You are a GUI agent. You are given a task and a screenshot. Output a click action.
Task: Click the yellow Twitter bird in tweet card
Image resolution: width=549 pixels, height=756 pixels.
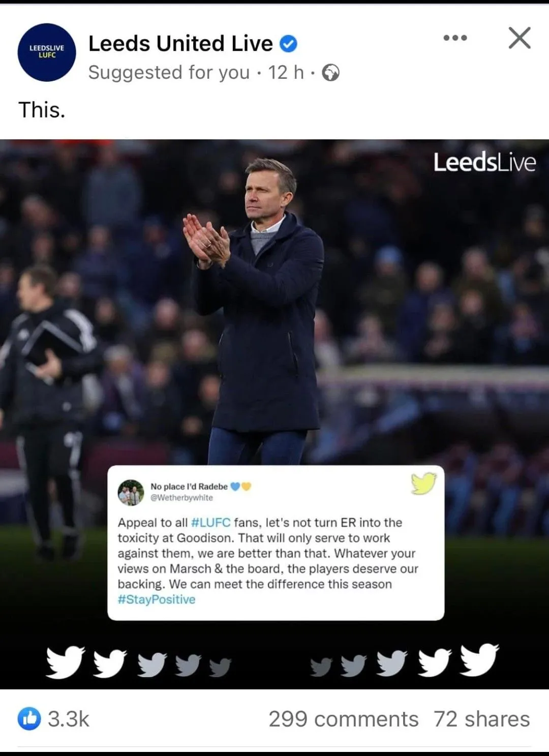pos(424,483)
